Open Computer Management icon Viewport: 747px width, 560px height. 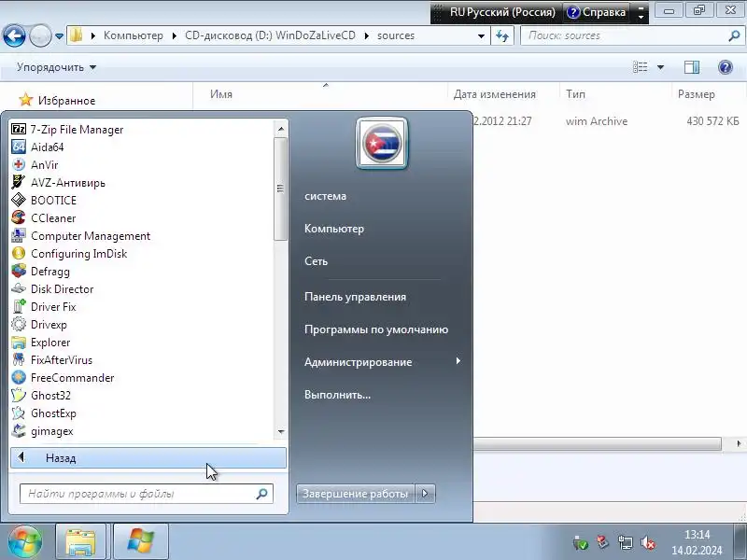(x=19, y=236)
